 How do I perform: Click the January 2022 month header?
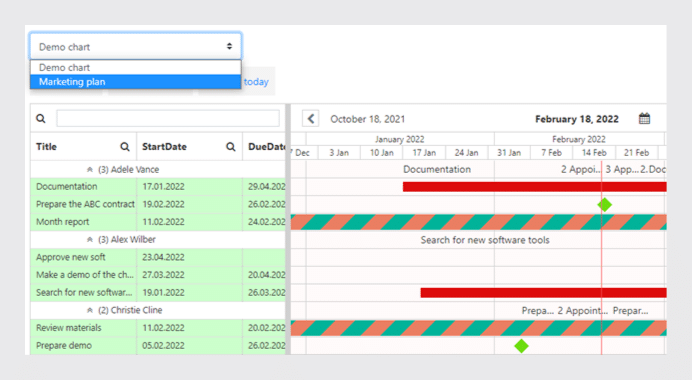click(400, 139)
